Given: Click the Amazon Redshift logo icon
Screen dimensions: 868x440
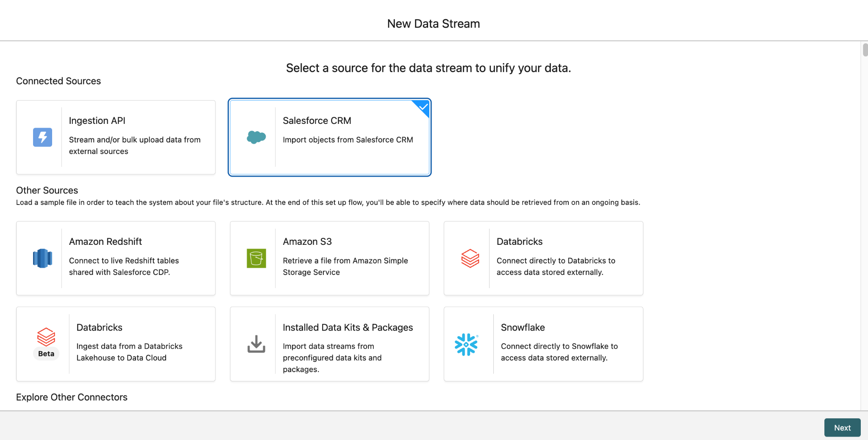Looking at the screenshot, I should coord(42,258).
